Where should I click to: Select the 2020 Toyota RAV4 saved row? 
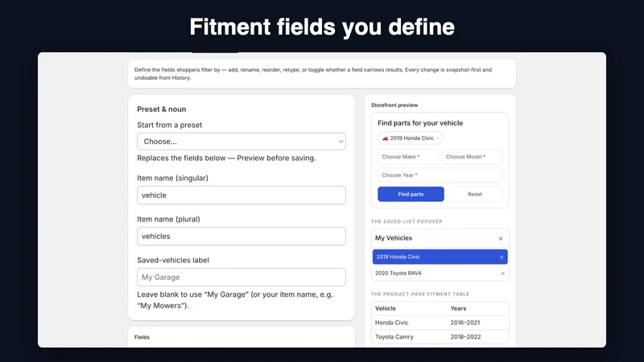tap(440, 273)
